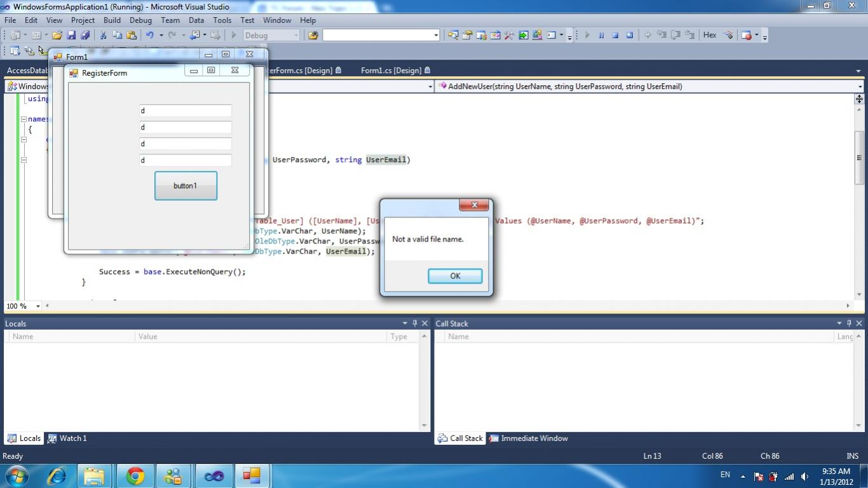This screenshot has width=868, height=488.
Task: Click OK in the error message dialog
Action: click(455, 276)
